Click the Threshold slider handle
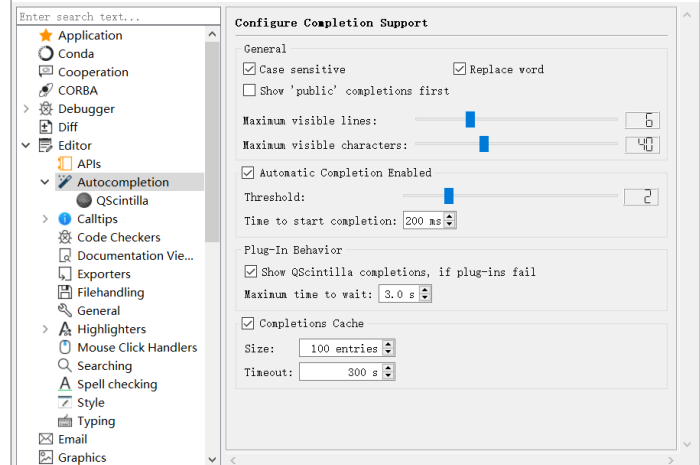The width and height of the screenshot is (700, 465). 449,195
